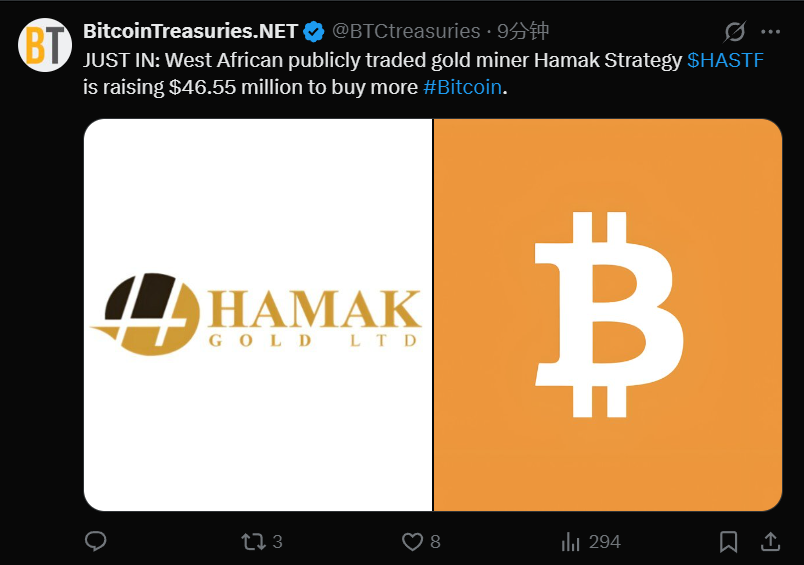Screen dimensions: 804x565
Task: Like the tweet with the heart icon
Action: coord(412,541)
